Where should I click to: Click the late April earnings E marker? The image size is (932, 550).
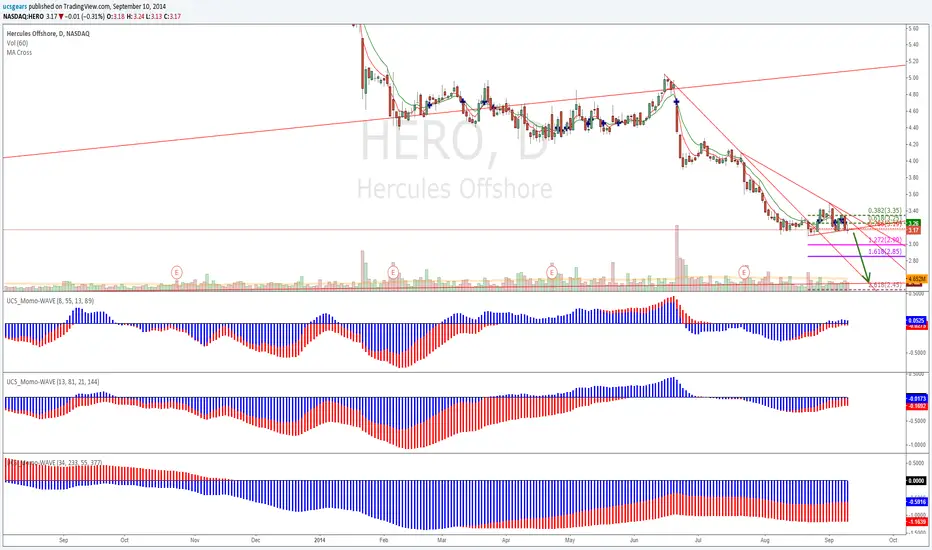click(x=552, y=272)
